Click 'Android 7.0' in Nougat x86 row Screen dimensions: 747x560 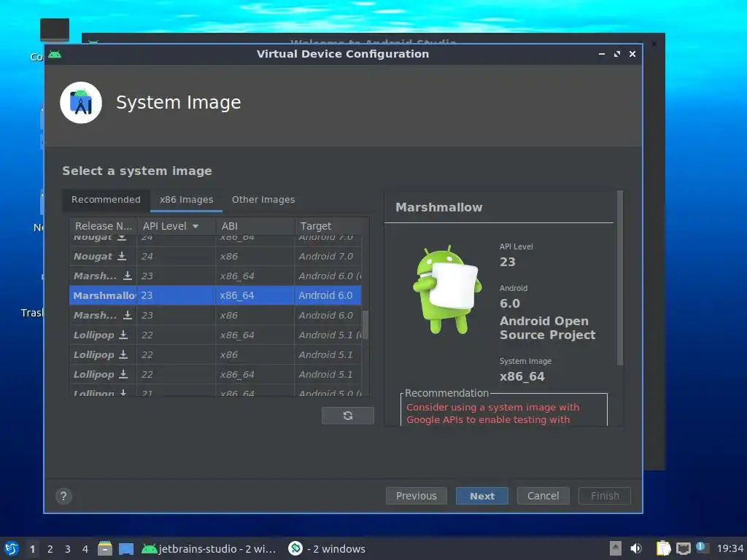[326, 256]
